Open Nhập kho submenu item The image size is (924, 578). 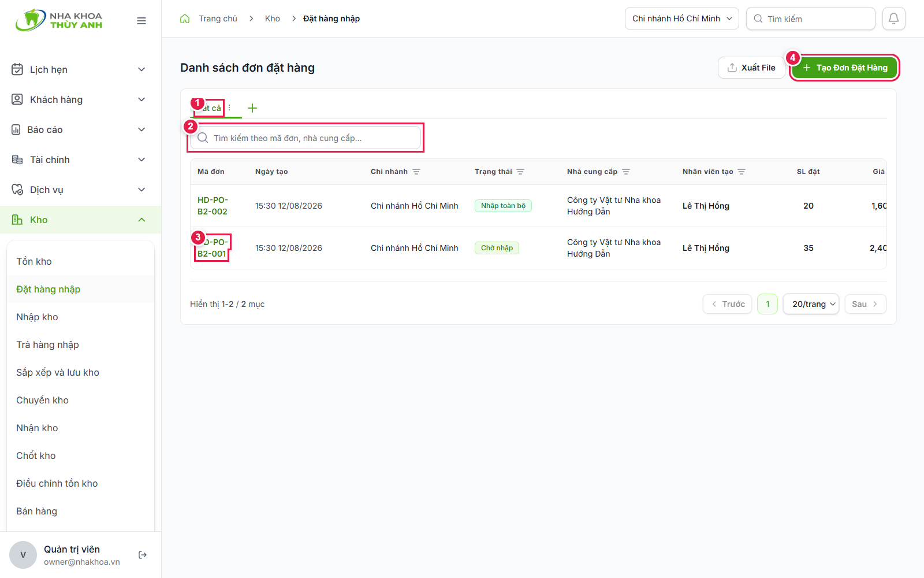(x=37, y=317)
